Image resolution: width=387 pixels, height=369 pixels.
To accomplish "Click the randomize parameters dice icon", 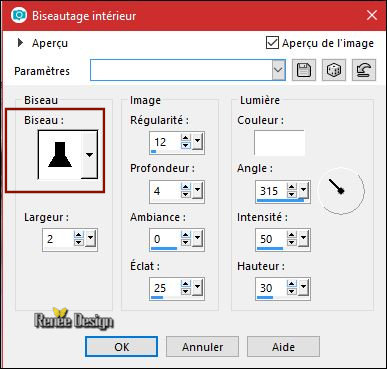I will click(x=334, y=70).
